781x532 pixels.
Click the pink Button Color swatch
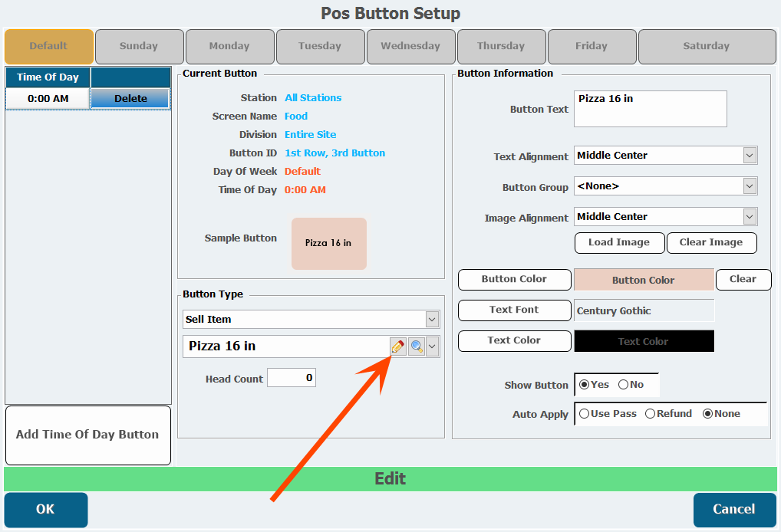(643, 280)
